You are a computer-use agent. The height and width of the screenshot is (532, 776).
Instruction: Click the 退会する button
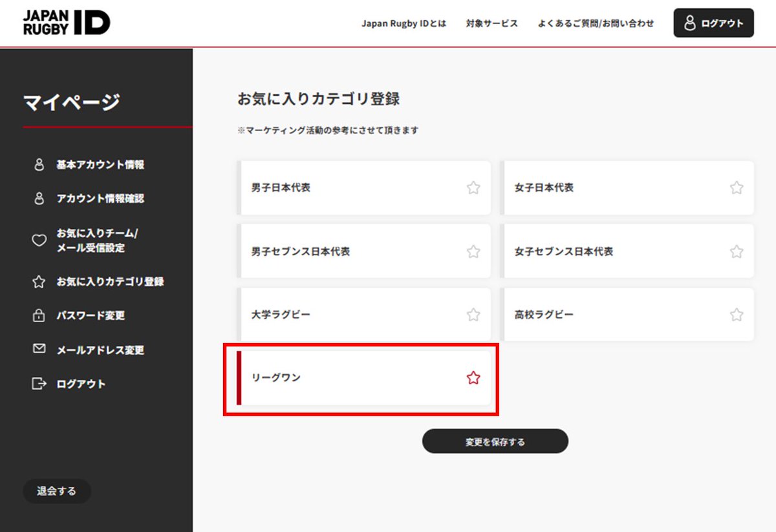click(x=57, y=491)
